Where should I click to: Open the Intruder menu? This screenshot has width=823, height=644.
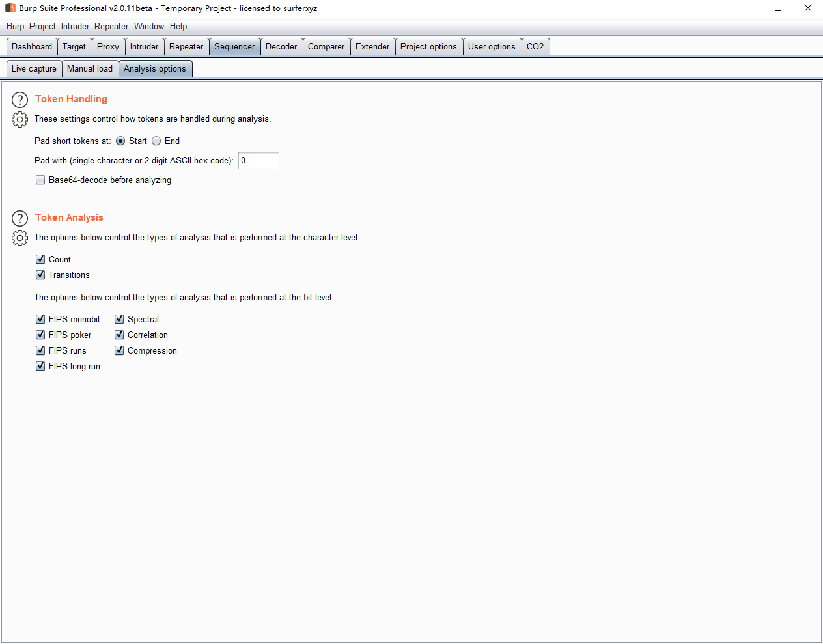75,27
